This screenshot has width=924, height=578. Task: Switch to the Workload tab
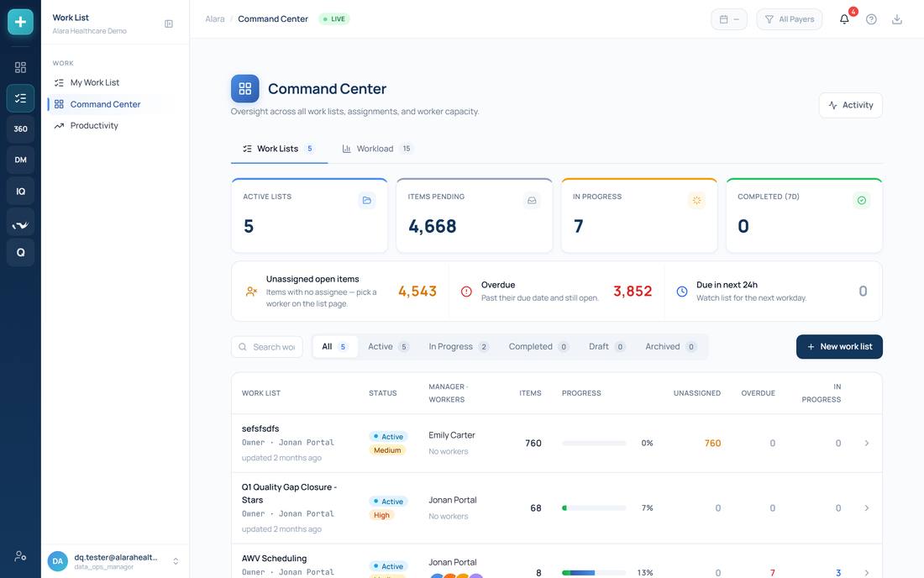(377, 149)
